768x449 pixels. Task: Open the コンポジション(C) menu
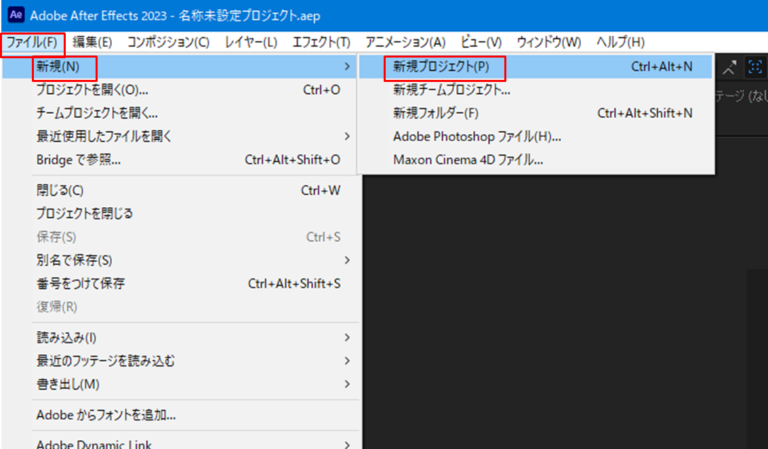pyautogui.click(x=168, y=43)
